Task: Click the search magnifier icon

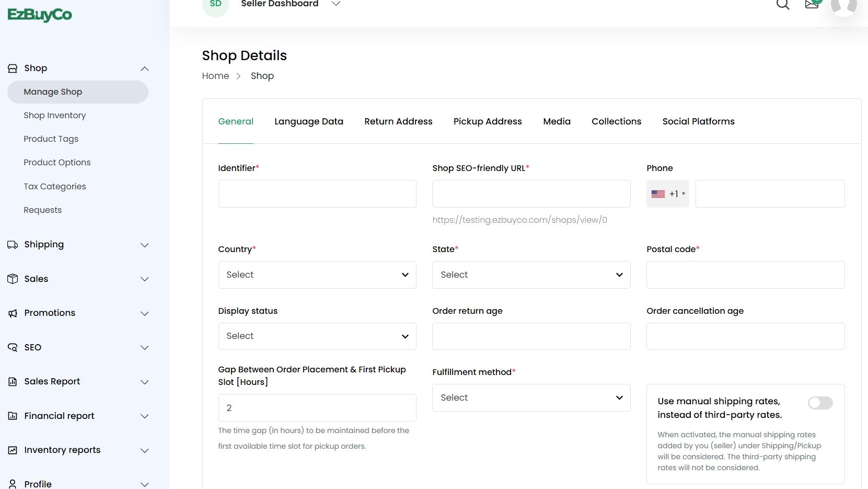Action: click(782, 5)
